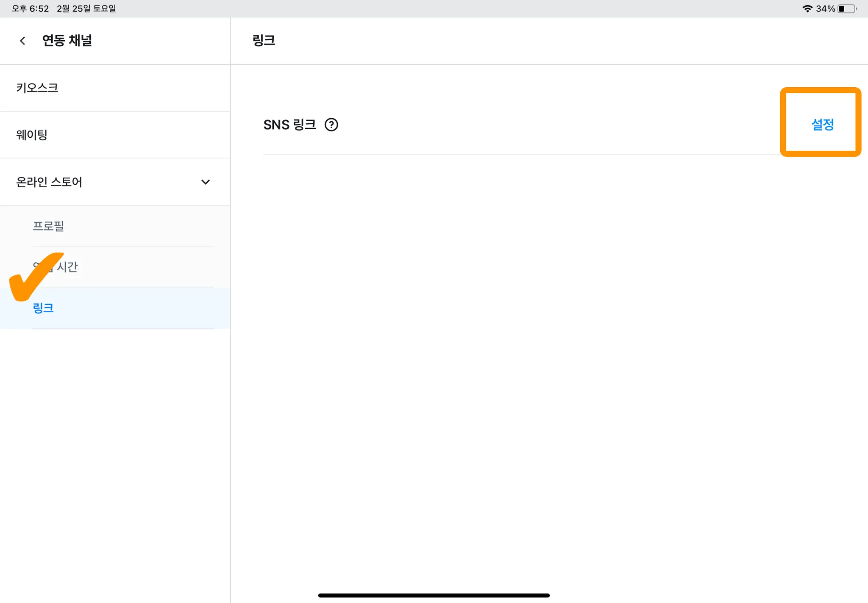Open the 키오스크 channel menu
This screenshot has width=868, height=603.
click(x=37, y=88)
